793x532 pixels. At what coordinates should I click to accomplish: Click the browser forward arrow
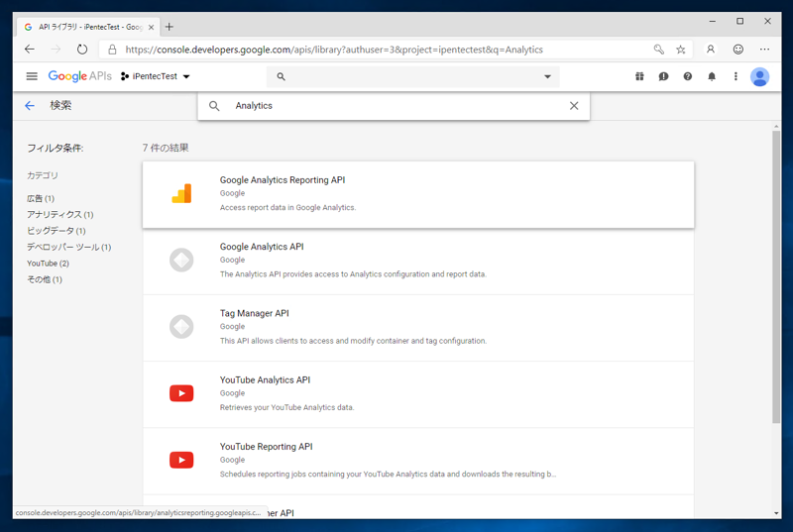[x=57, y=49]
